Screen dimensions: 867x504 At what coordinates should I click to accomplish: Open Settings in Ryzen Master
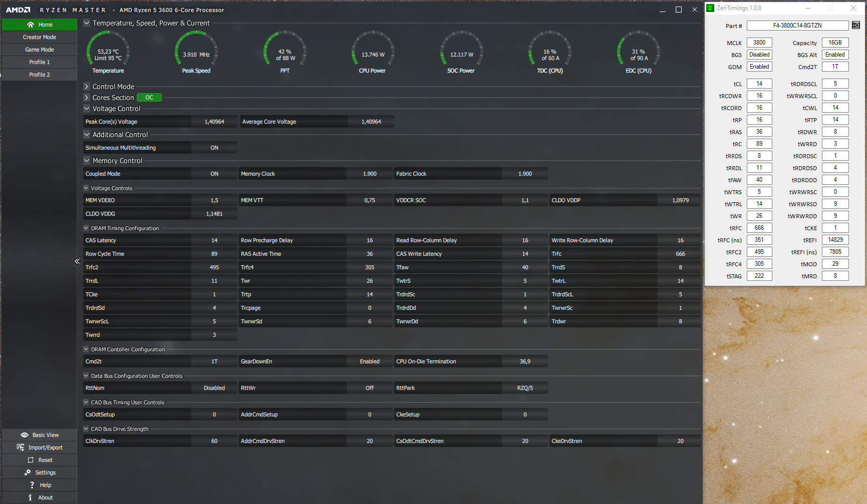(40, 472)
